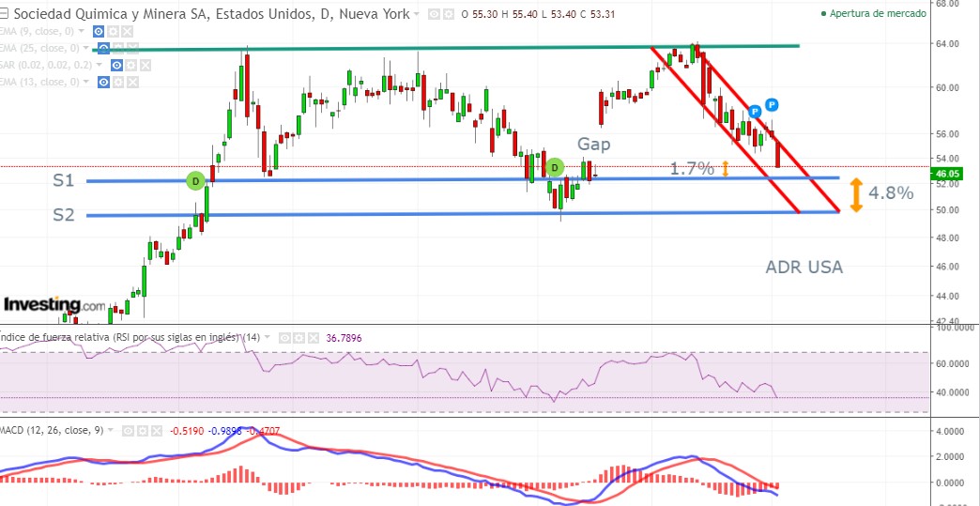Click the left blue P marker in the red channel

[x=755, y=111]
